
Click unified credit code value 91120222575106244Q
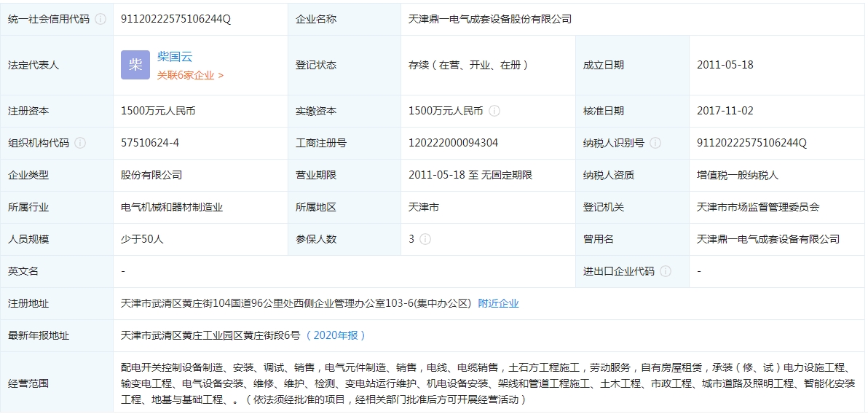(x=175, y=19)
